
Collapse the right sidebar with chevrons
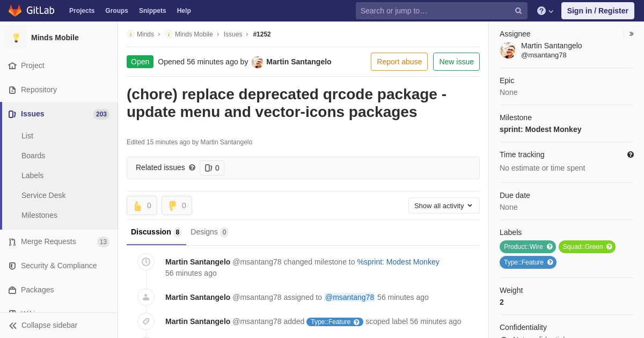click(632, 34)
